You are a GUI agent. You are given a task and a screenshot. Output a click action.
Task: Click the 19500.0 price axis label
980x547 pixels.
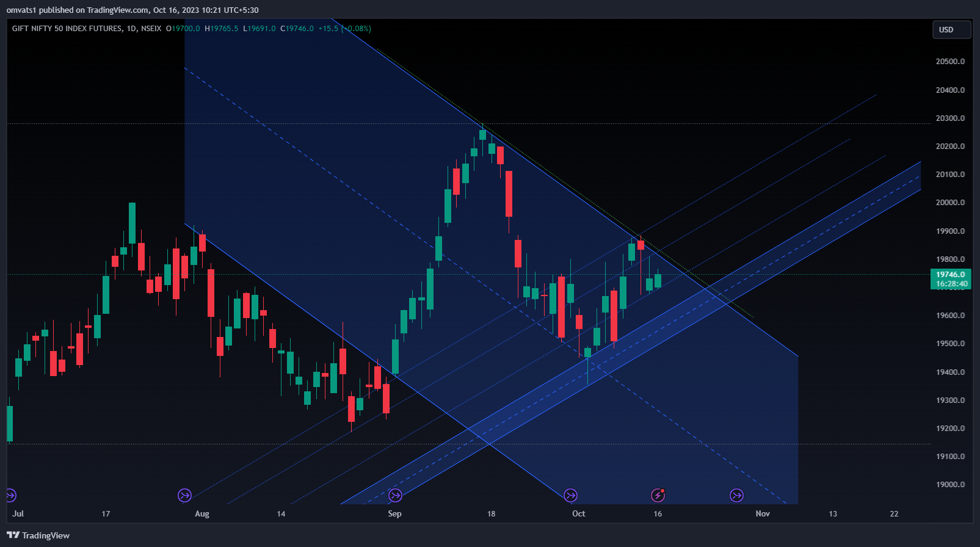tap(950, 344)
